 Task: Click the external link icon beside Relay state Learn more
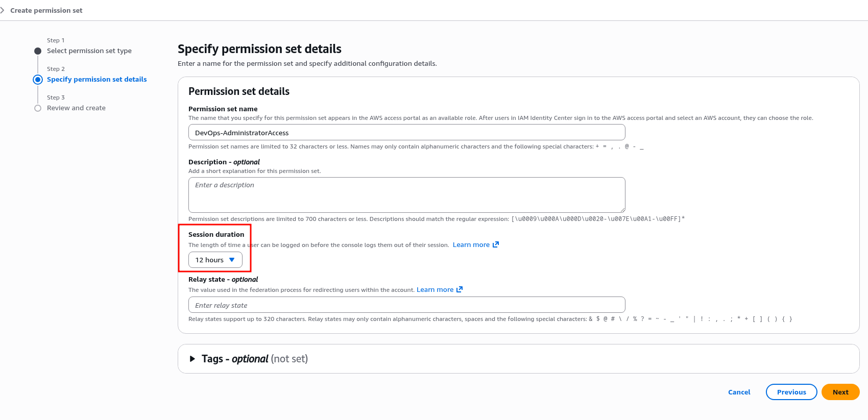tap(459, 290)
